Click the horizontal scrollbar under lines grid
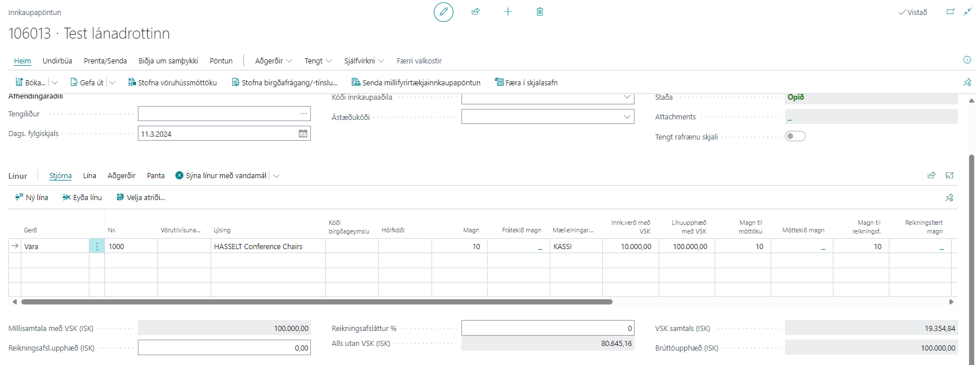980x365 pixels. 316,302
